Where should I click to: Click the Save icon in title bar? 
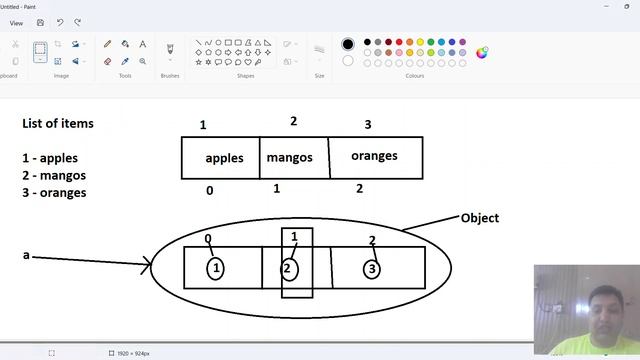coord(40,23)
